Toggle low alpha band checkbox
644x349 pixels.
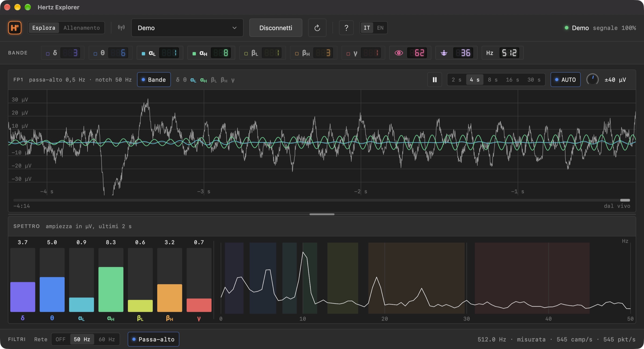click(x=143, y=54)
